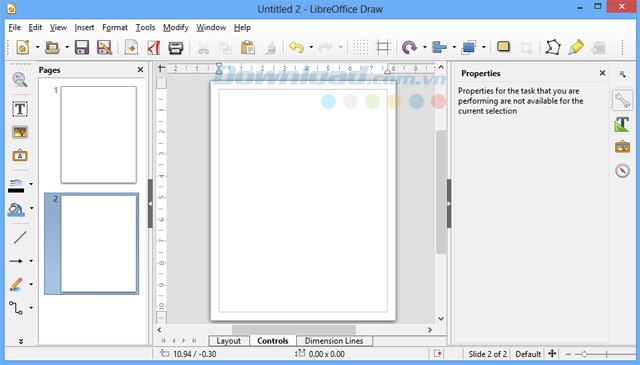
Task: Switch to the Dimension Lines tab
Action: point(334,341)
